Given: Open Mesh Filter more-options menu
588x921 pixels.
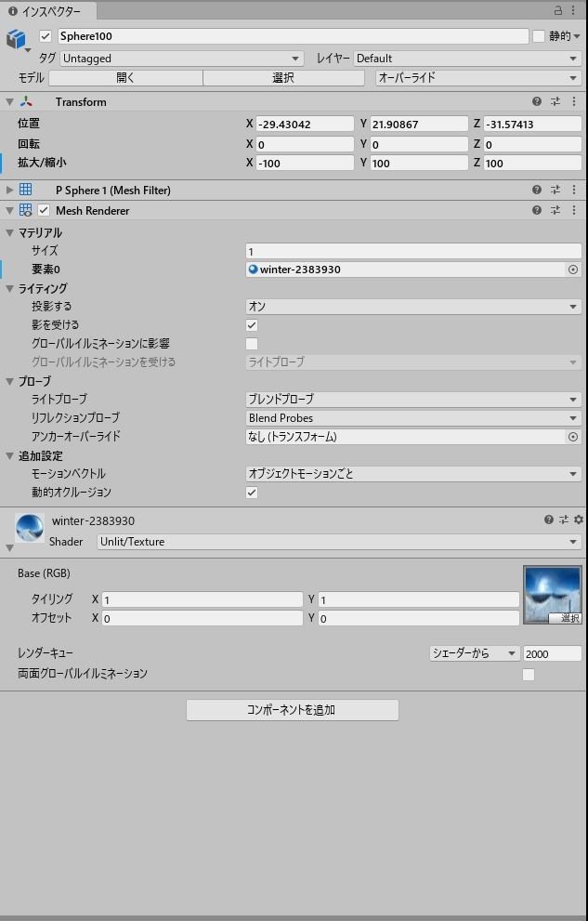Looking at the screenshot, I should 574,190.
